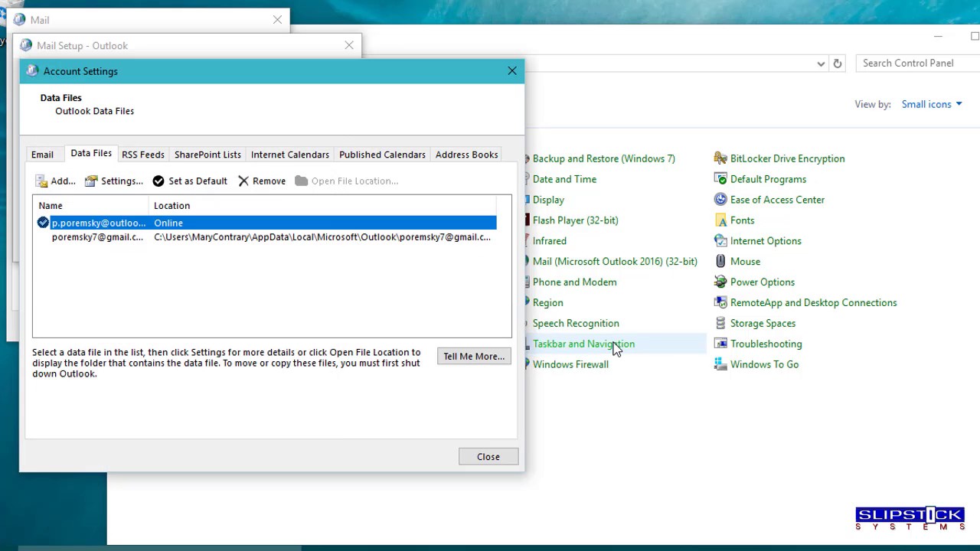Image resolution: width=980 pixels, height=551 pixels.
Task: Open Mail (Microsoft Outlook 2016) (32-bit)
Action: tap(615, 262)
